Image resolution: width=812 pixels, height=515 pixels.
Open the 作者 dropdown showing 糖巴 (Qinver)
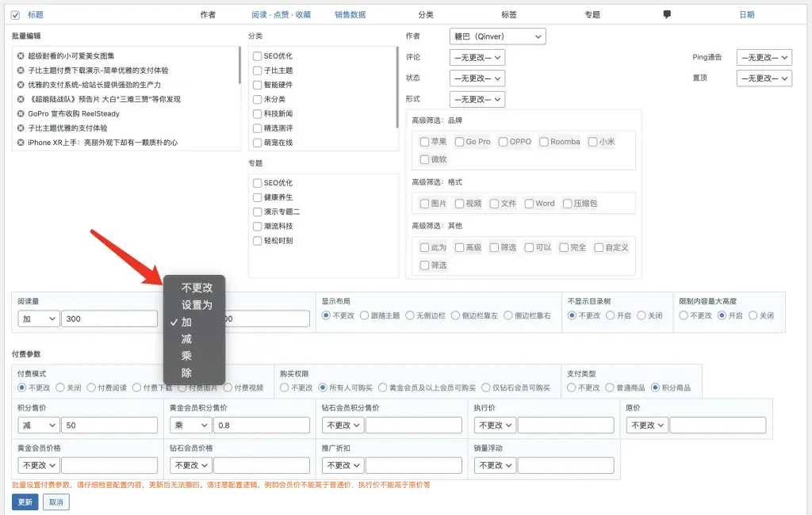(498, 36)
